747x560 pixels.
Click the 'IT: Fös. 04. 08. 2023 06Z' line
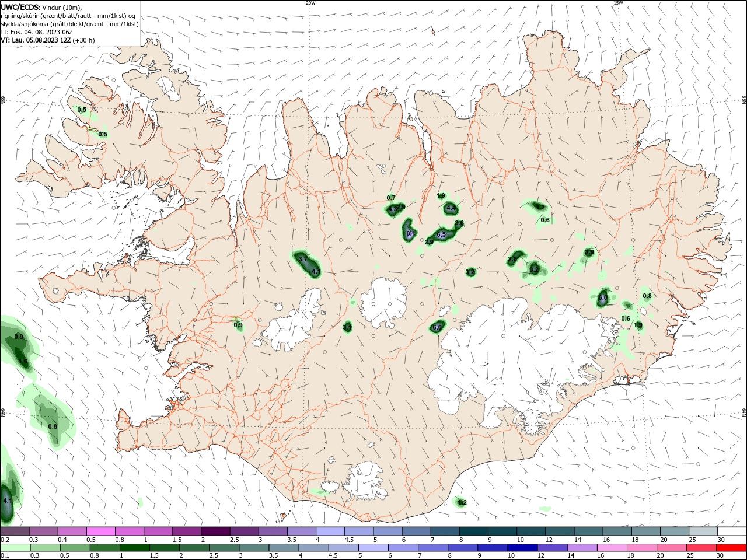(x=36, y=32)
